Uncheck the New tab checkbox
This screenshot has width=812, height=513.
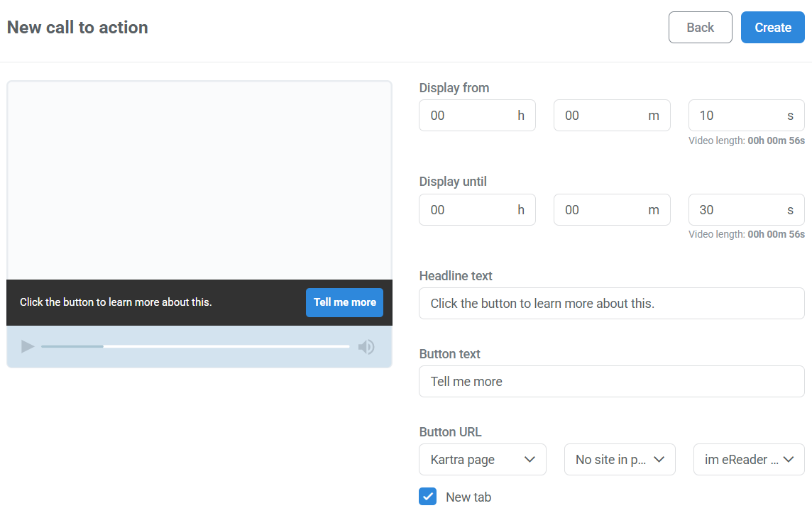[x=427, y=497]
